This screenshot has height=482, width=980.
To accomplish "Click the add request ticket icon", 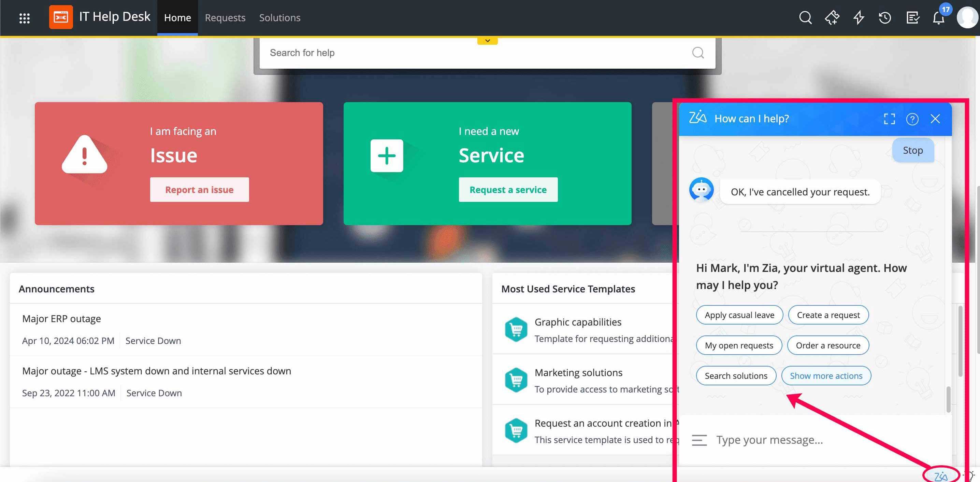I will click(833, 17).
